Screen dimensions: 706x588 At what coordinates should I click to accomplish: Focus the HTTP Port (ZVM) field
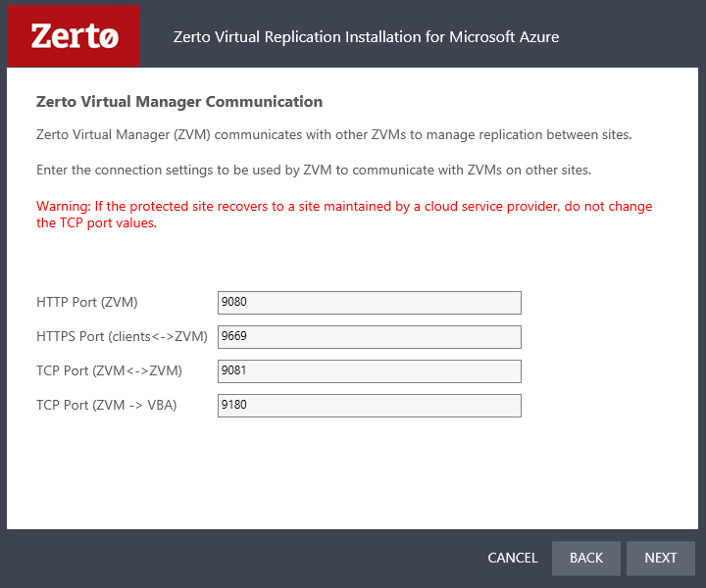(x=370, y=302)
